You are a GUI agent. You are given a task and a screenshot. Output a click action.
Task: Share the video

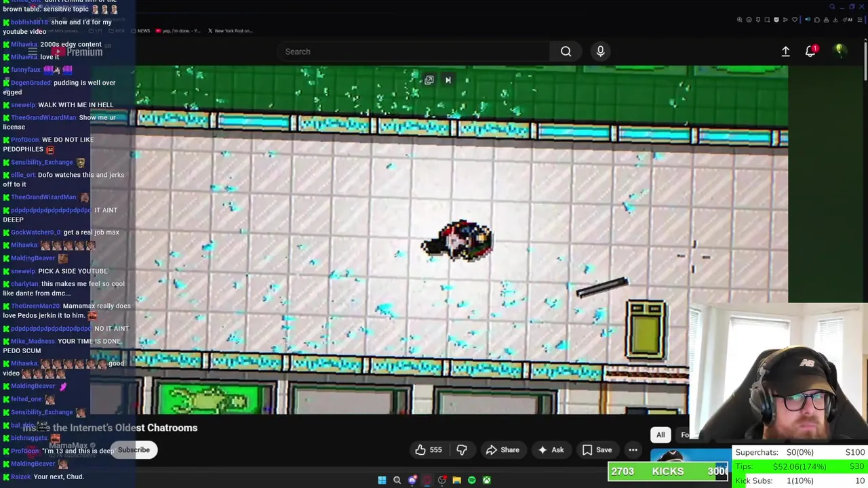502,450
